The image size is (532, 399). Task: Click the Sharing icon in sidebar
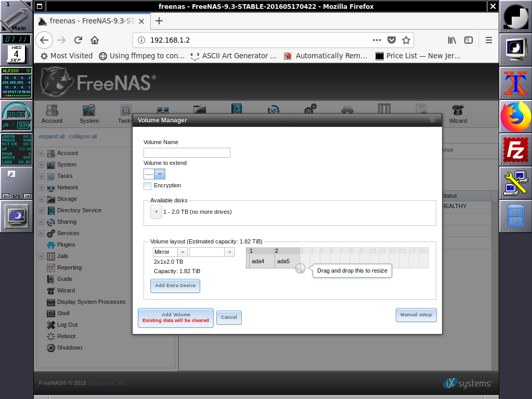click(x=51, y=222)
